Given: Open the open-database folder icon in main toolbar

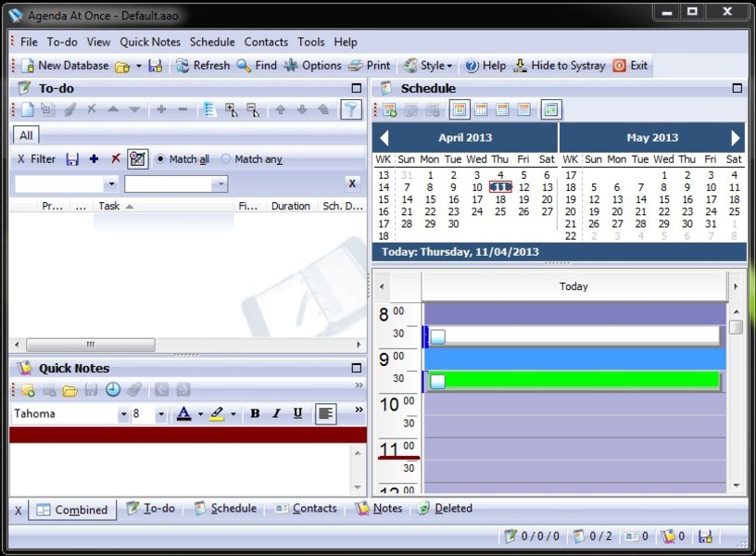Looking at the screenshot, I should pyautogui.click(x=122, y=66).
